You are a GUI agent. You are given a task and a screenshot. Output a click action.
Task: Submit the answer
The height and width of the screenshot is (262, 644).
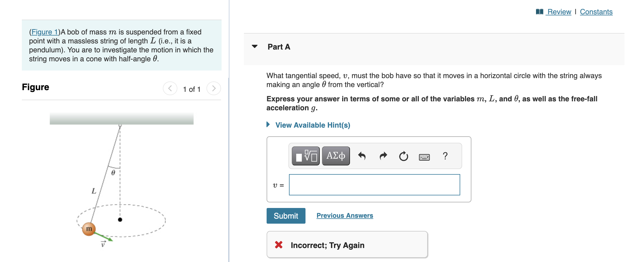coord(286,216)
